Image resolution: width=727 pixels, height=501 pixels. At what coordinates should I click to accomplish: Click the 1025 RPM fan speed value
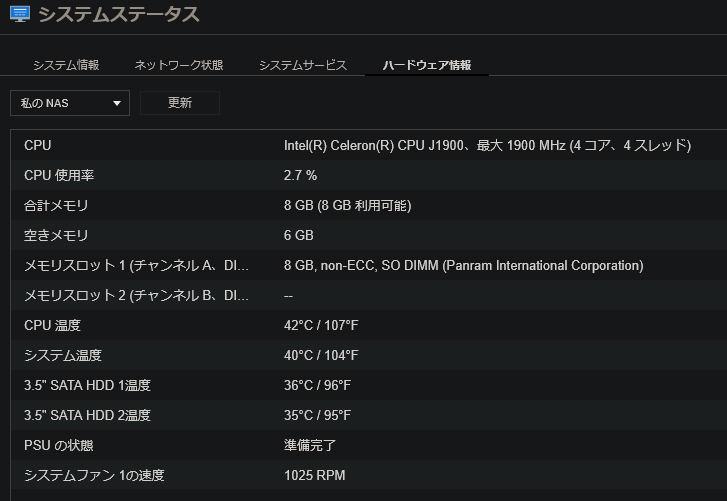[x=314, y=476]
